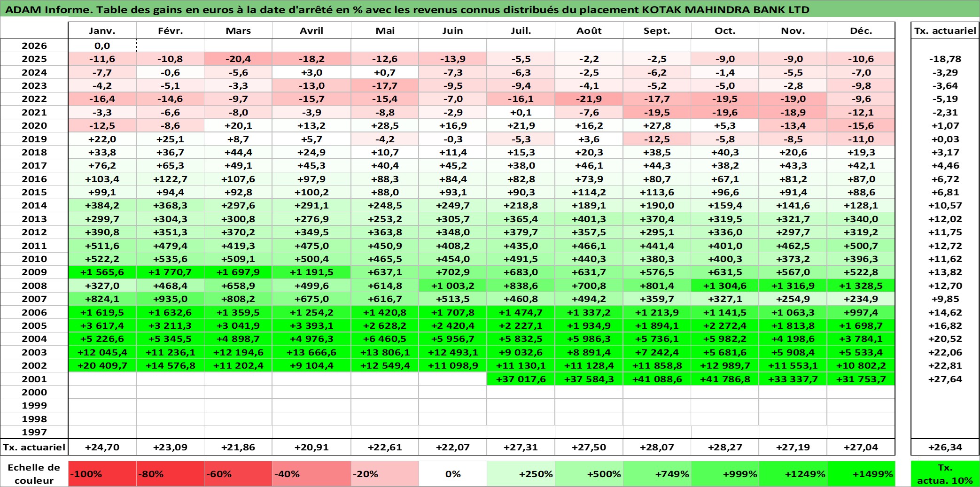
Task: Click the +1 770,7 cell in February 2009
Action: (170, 272)
